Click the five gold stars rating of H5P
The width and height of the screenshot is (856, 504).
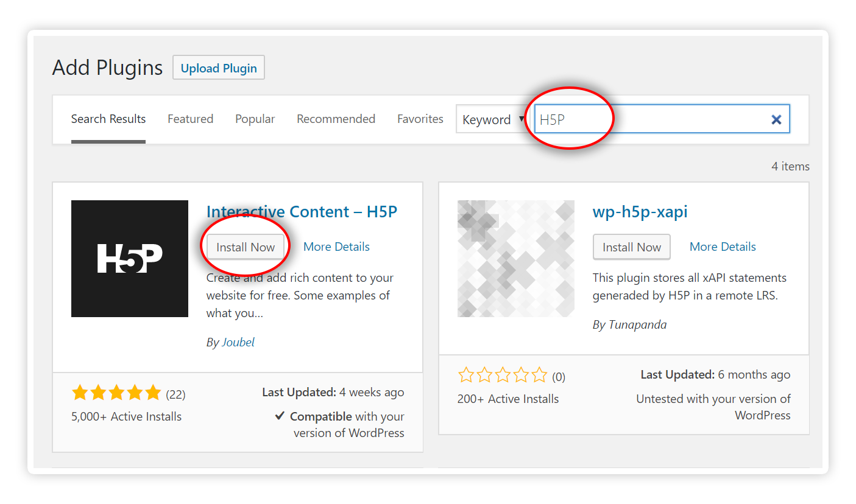click(116, 393)
